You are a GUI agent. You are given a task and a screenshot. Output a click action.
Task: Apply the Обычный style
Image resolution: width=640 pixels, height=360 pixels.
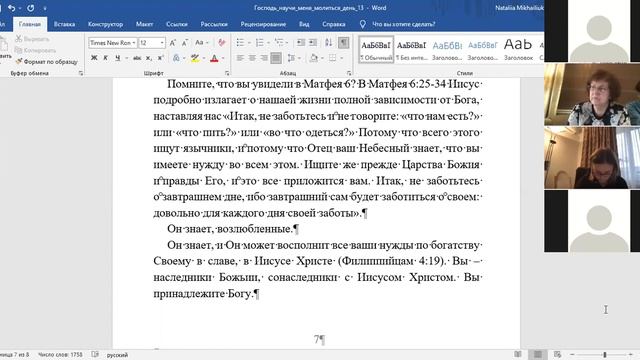coord(376,49)
